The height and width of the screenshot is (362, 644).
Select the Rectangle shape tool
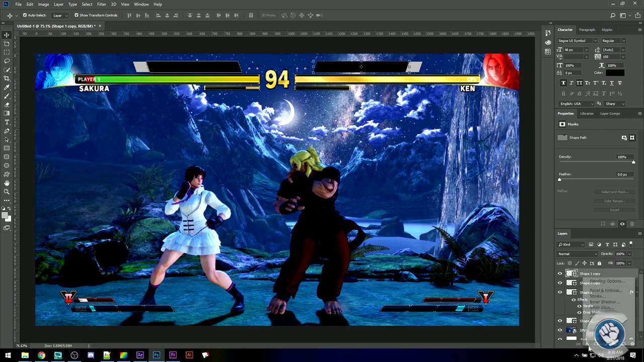7,148
